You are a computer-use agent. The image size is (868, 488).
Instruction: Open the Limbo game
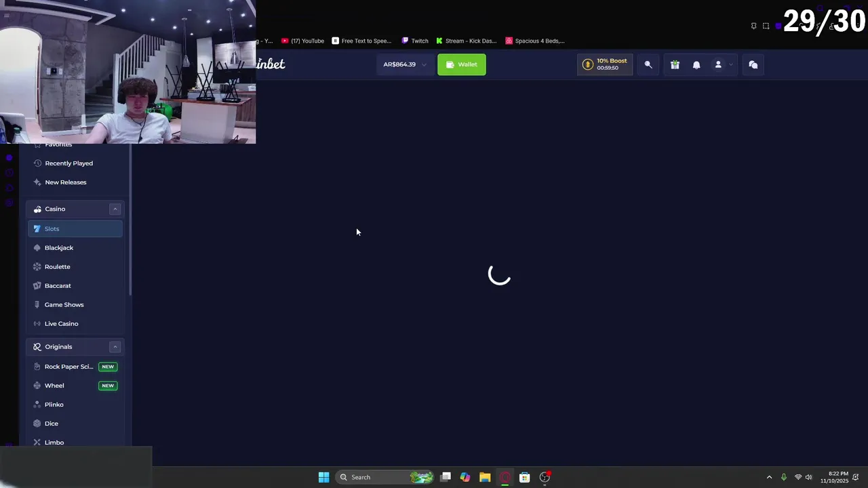[x=75, y=442]
